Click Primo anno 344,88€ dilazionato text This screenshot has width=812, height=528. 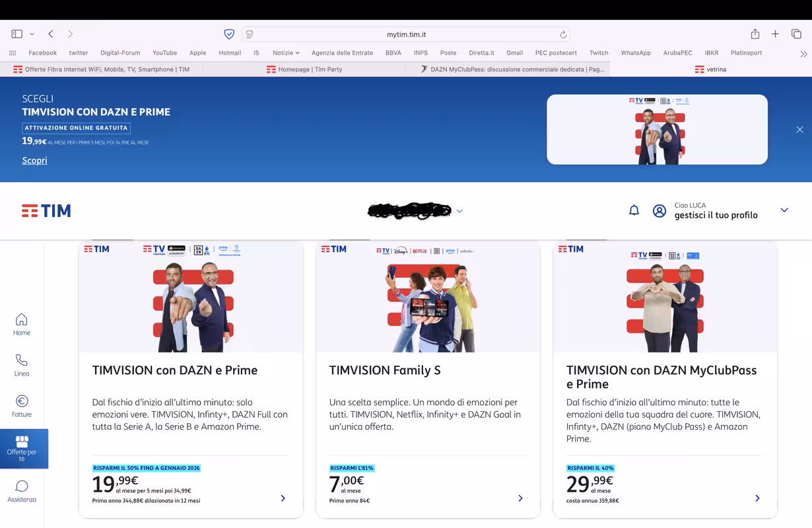click(x=146, y=501)
